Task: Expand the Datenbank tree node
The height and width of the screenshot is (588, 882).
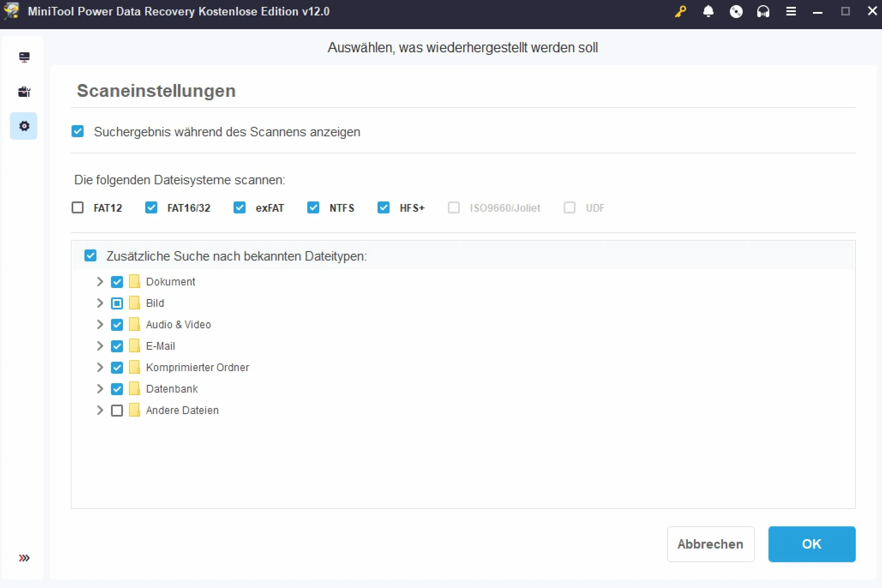Action: pyautogui.click(x=100, y=389)
